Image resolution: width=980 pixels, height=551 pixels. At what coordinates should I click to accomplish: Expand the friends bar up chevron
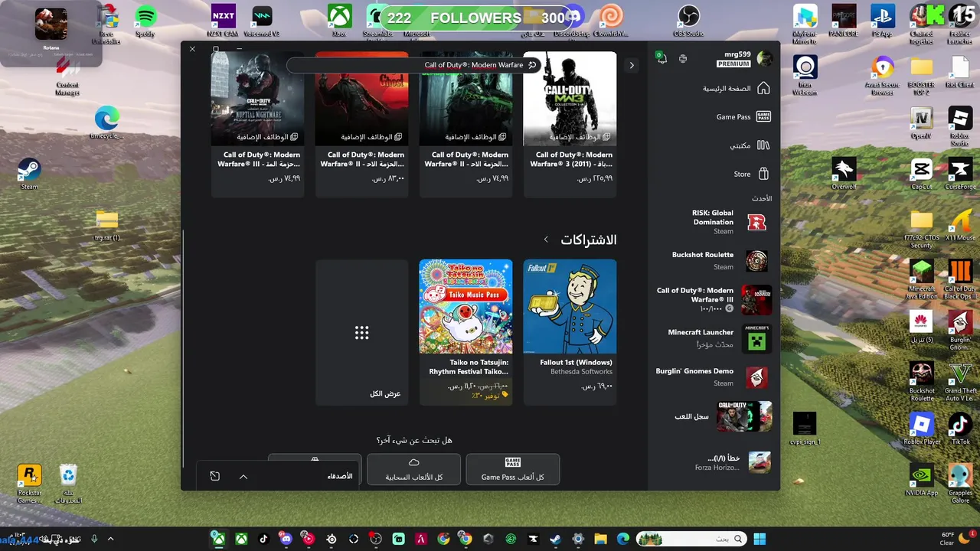[243, 476]
